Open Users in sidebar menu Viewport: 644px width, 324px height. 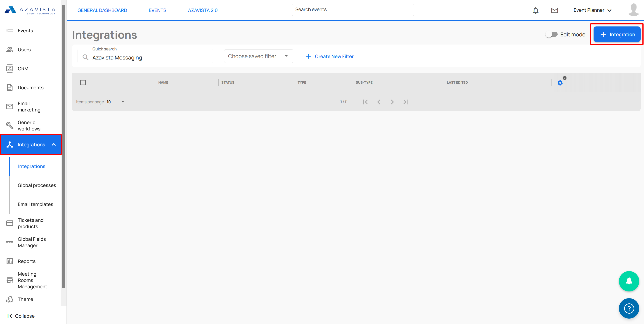click(x=24, y=50)
